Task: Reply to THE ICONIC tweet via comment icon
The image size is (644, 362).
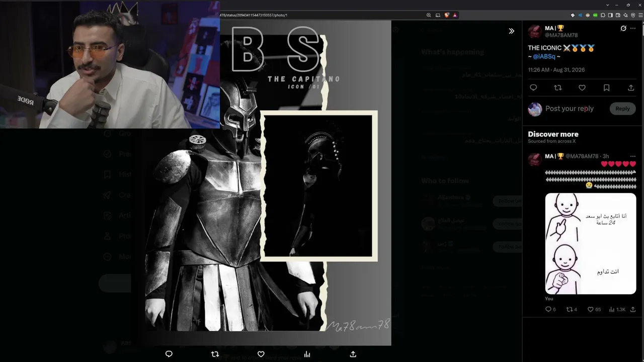Action: [x=533, y=87]
